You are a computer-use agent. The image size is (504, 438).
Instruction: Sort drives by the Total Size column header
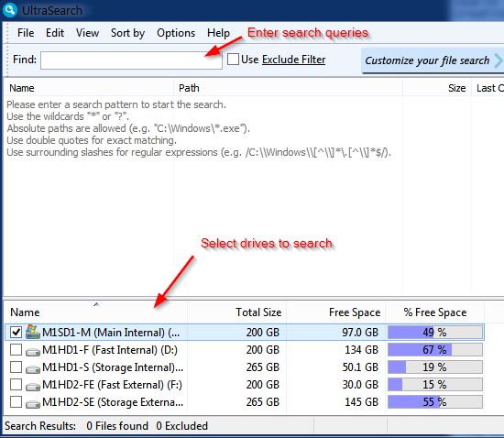point(236,312)
